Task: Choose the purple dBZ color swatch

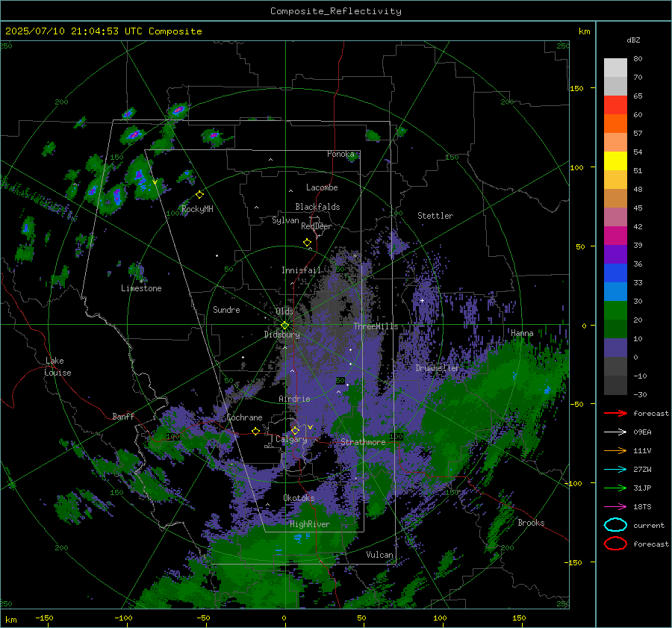Action: coord(615,254)
